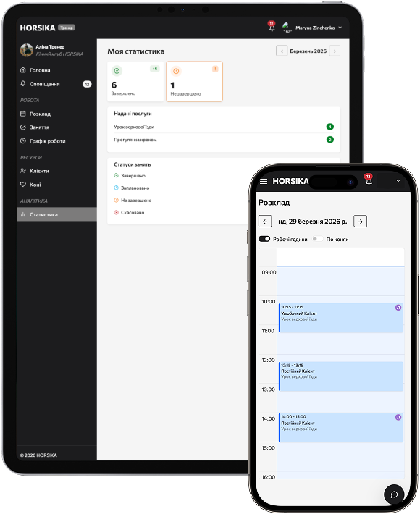Click date нд, 29 березня 2026 р.

pos(312,222)
